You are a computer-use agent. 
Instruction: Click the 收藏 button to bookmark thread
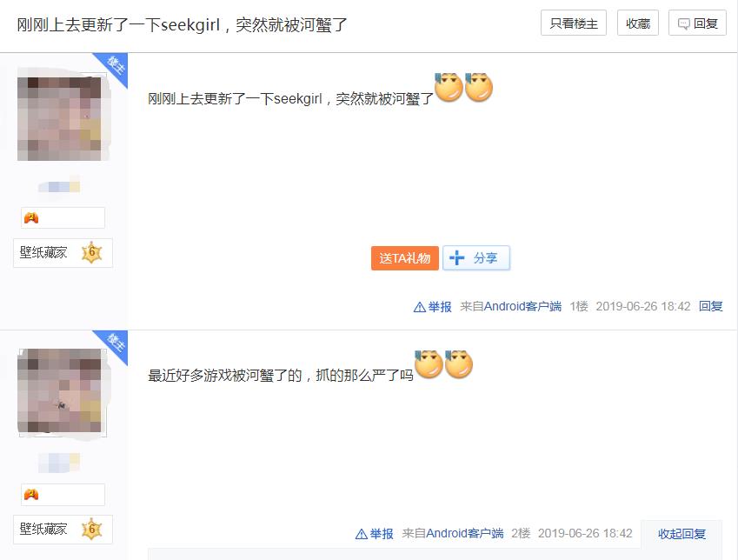click(638, 23)
